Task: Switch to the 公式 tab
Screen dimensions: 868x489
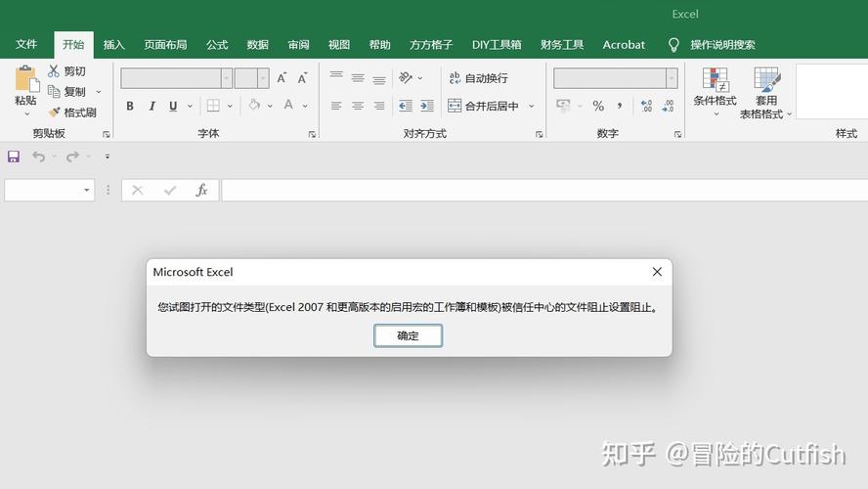Action: coord(217,45)
